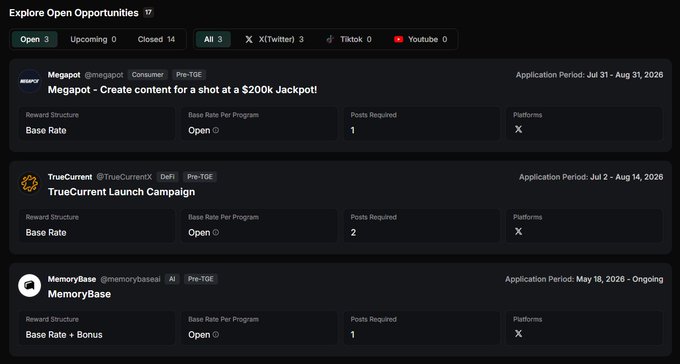Open the TrueCurrent Launch Campaign title
The height and width of the screenshot is (364, 680).
[x=121, y=192]
